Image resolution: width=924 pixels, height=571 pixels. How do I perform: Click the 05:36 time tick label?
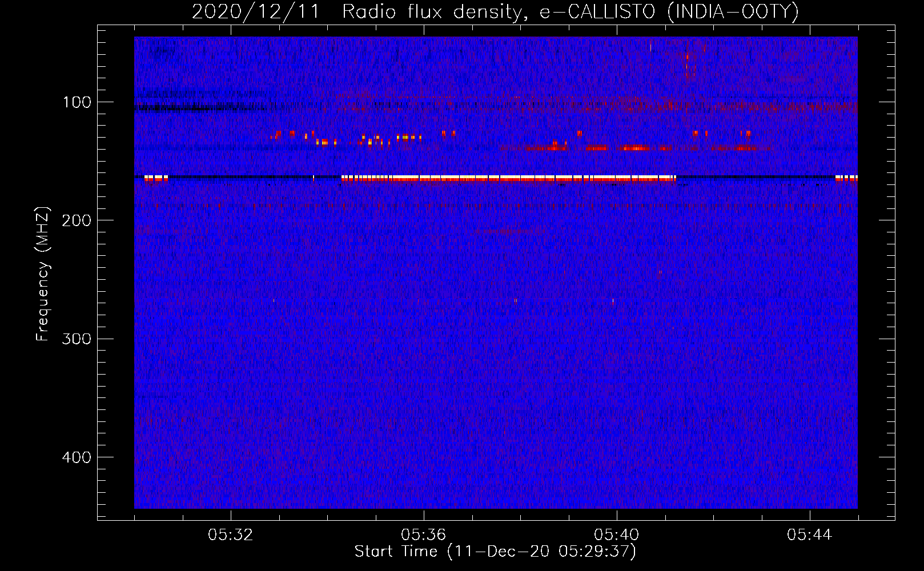pyautogui.click(x=424, y=535)
